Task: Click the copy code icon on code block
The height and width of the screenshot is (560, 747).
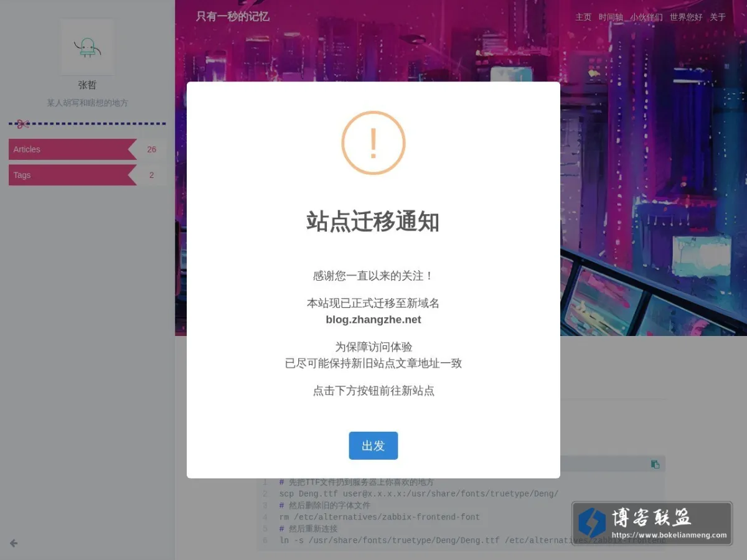Action: click(x=655, y=464)
